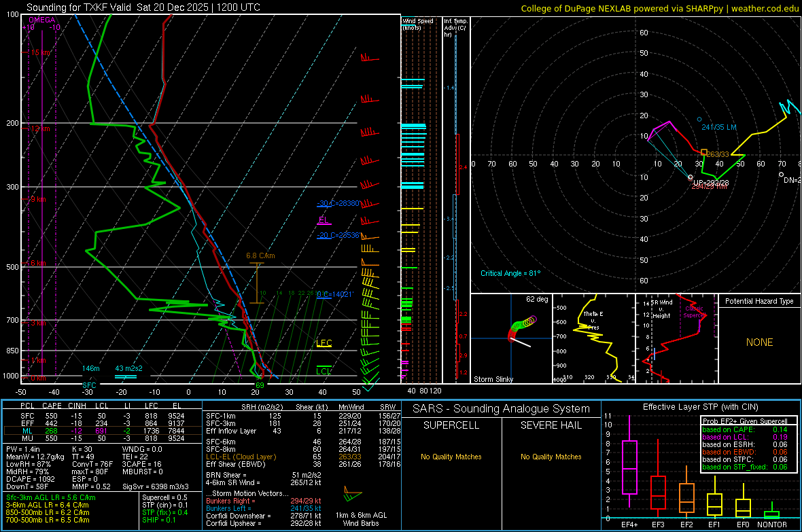Click the LCL-EL (Cloud Layer) row
The height and width of the screenshot is (532, 802).
(303, 457)
